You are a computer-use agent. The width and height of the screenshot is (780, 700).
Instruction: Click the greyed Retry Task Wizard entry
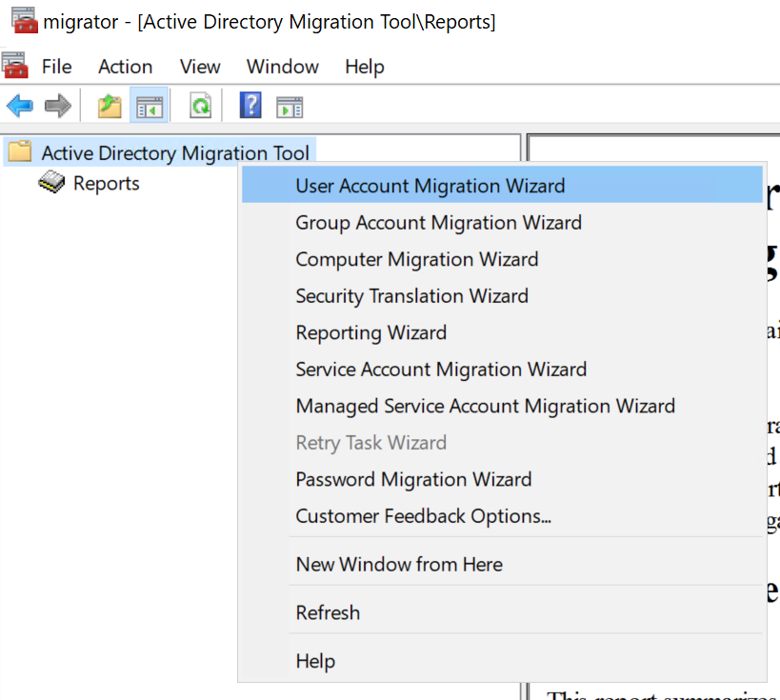pos(502,443)
